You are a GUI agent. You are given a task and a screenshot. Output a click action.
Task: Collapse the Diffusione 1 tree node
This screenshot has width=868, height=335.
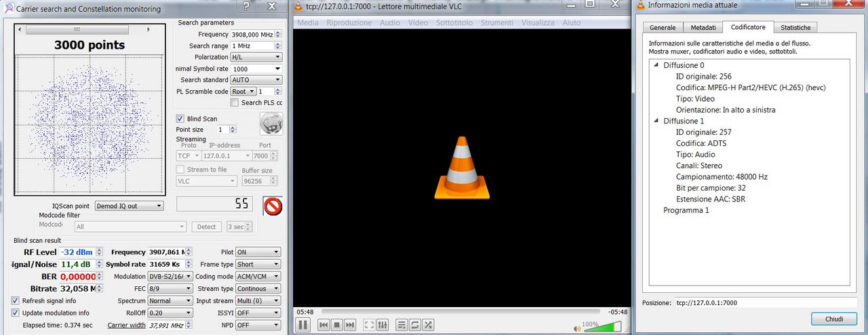coord(656,121)
